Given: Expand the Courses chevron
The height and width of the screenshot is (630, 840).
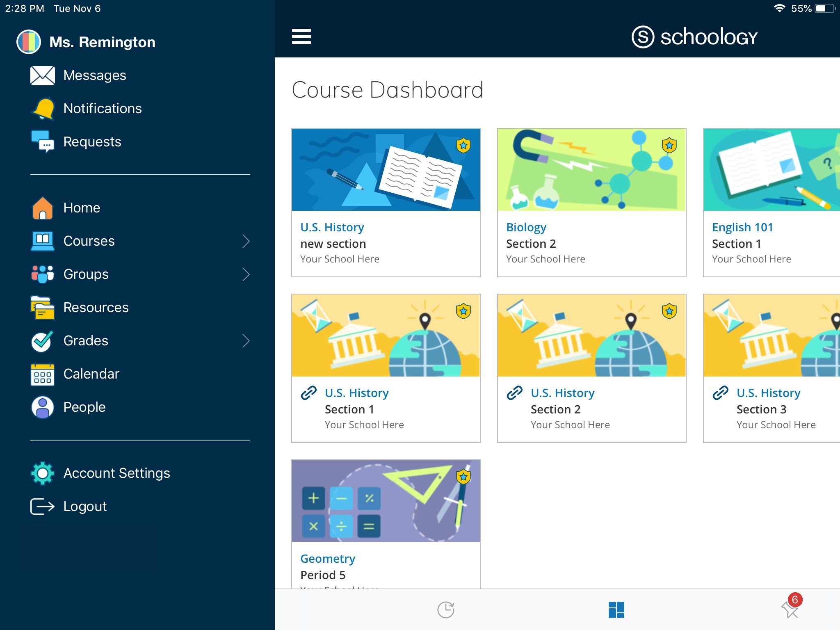Looking at the screenshot, I should point(246,241).
